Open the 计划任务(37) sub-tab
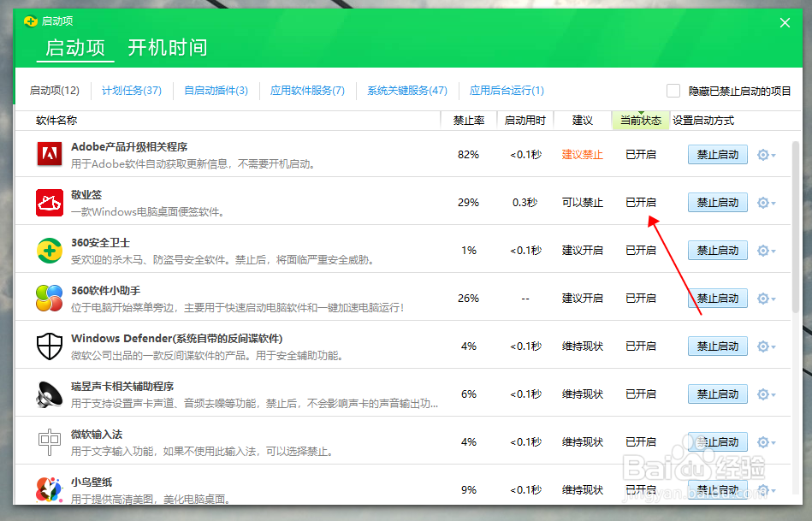The height and width of the screenshot is (521, 812). point(132,91)
